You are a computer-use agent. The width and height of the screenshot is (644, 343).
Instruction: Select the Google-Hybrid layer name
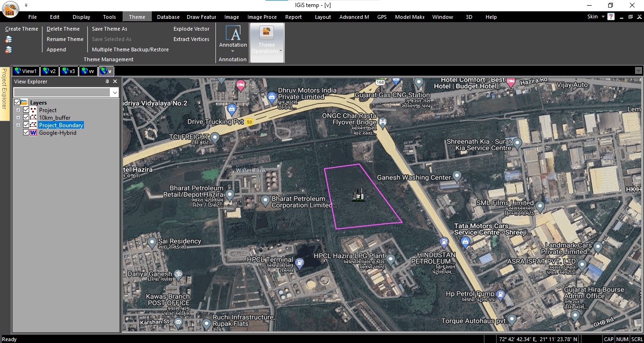pos(58,133)
